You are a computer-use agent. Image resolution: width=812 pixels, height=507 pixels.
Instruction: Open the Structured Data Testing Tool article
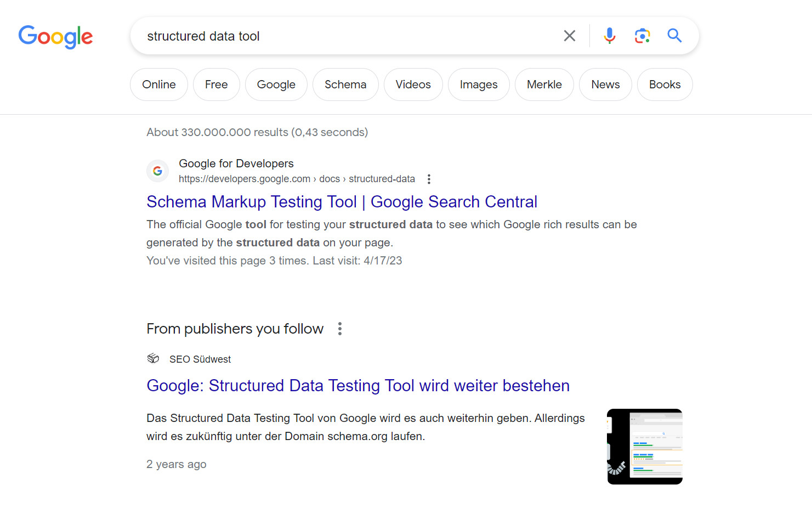pos(357,386)
